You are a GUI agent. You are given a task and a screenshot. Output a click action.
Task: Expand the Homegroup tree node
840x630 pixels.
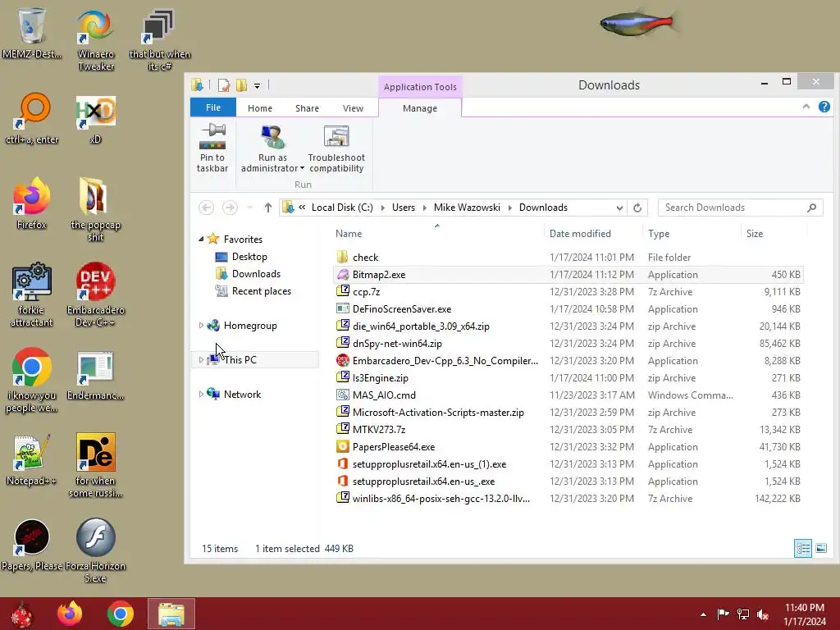201,325
